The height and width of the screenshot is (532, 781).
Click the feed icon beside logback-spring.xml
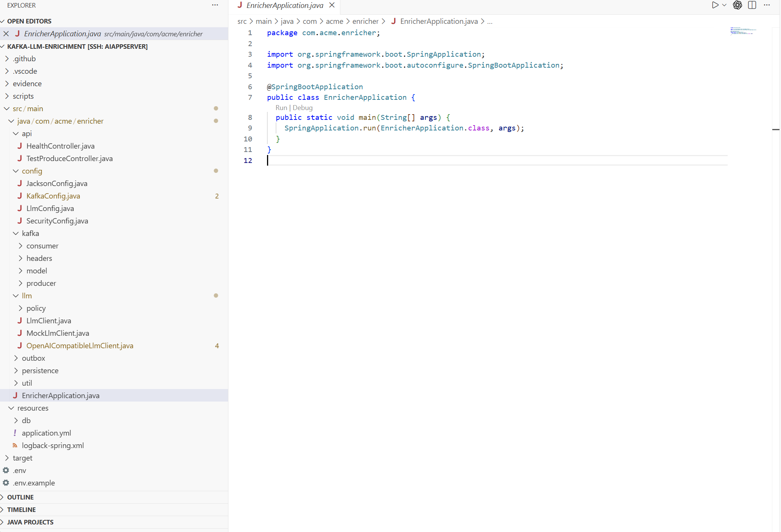point(15,445)
